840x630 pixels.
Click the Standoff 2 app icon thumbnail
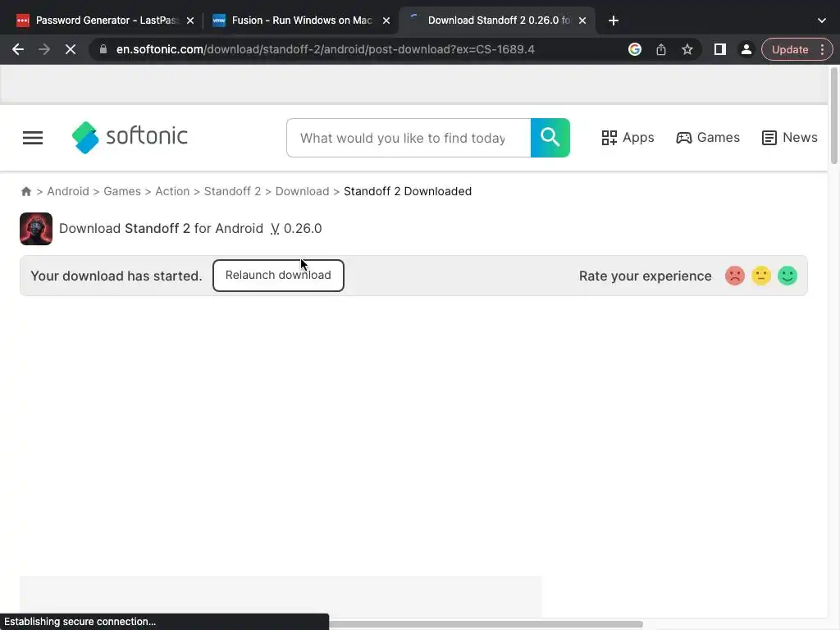pyautogui.click(x=36, y=229)
